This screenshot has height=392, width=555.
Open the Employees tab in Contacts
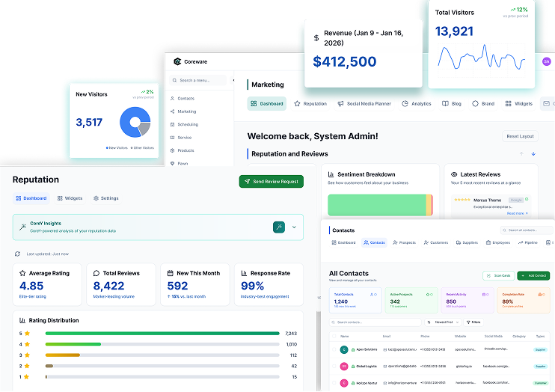498,242
